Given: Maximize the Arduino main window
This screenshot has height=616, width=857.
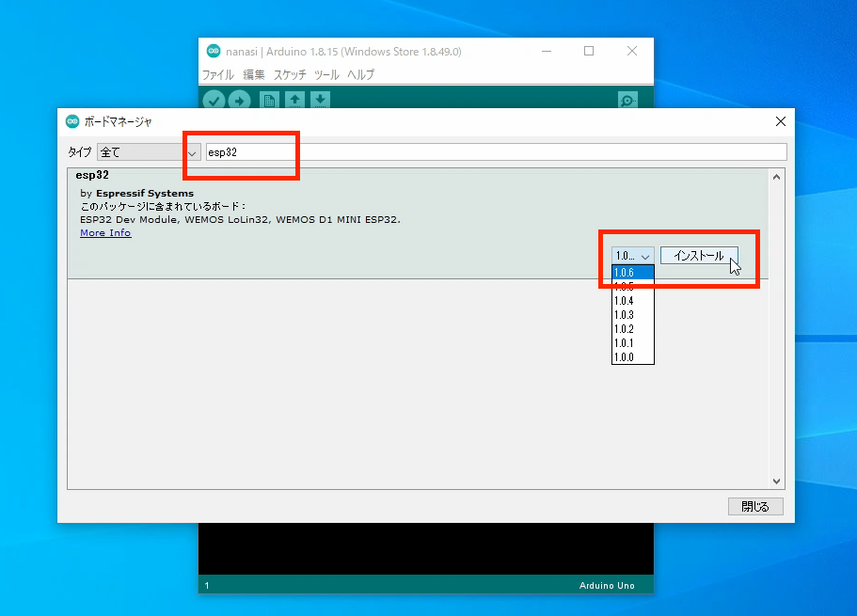Looking at the screenshot, I should [x=589, y=51].
